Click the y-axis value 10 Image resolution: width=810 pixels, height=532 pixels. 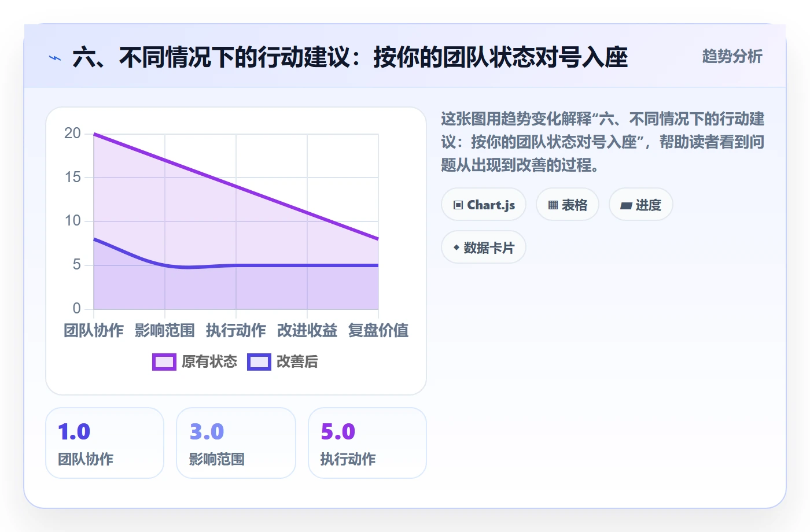[72, 221]
